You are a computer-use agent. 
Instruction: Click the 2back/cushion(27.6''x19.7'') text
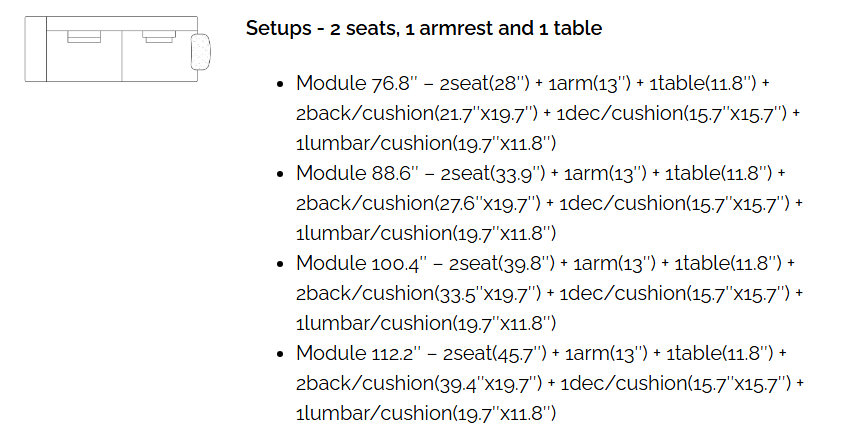[418, 204]
